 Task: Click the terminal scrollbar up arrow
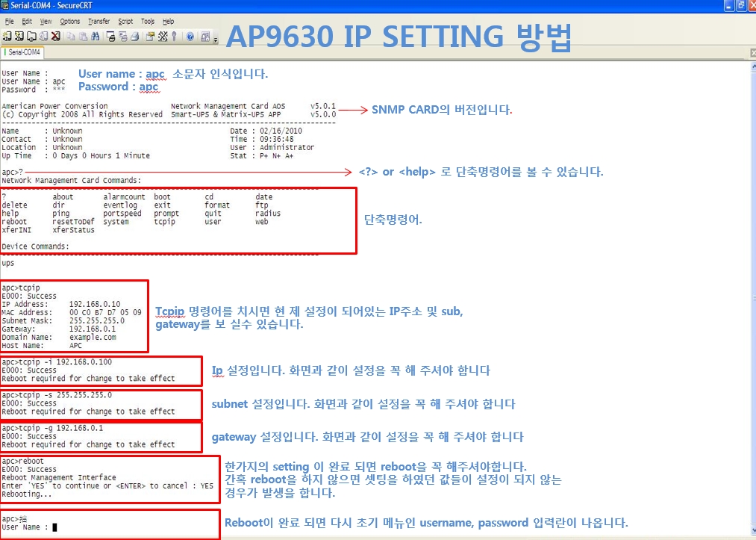752,66
